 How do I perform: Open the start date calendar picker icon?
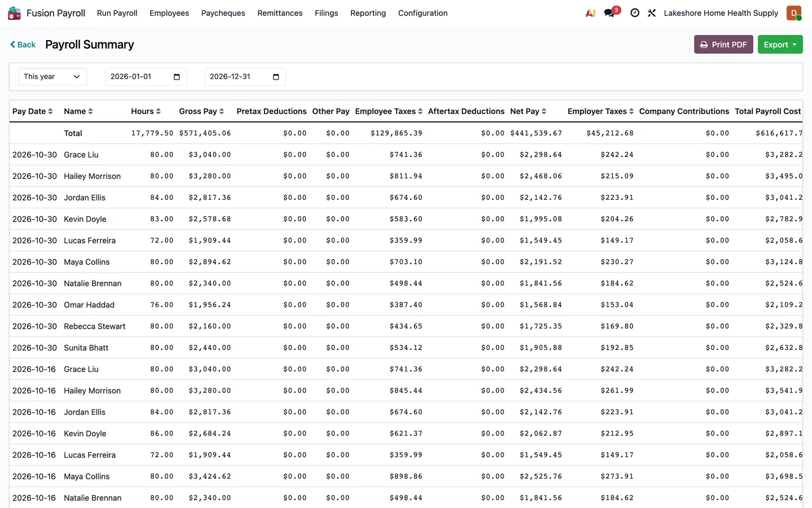coord(176,77)
